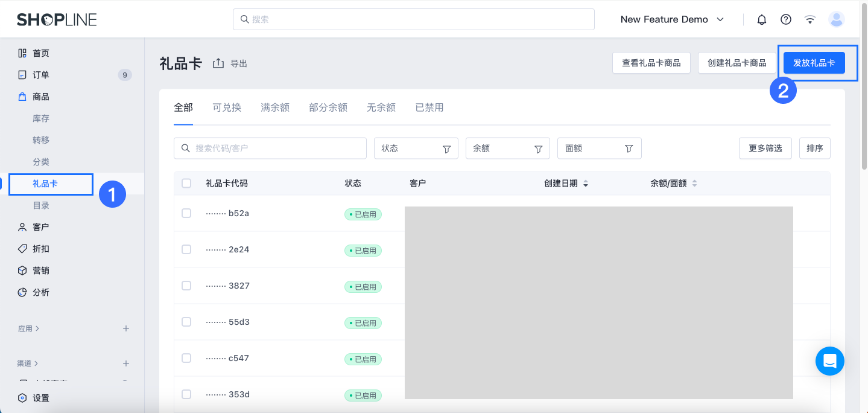Click the 更多筛选 button
The width and height of the screenshot is (868, 413).
[x=765, y=149]
